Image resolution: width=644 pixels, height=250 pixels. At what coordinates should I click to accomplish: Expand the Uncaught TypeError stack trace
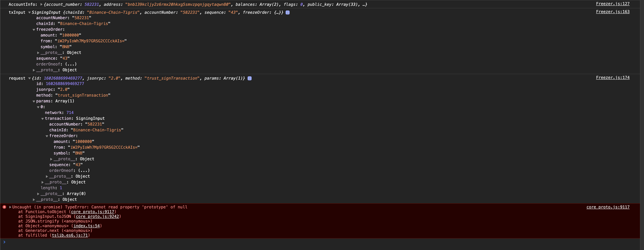[x=10, y=207]
